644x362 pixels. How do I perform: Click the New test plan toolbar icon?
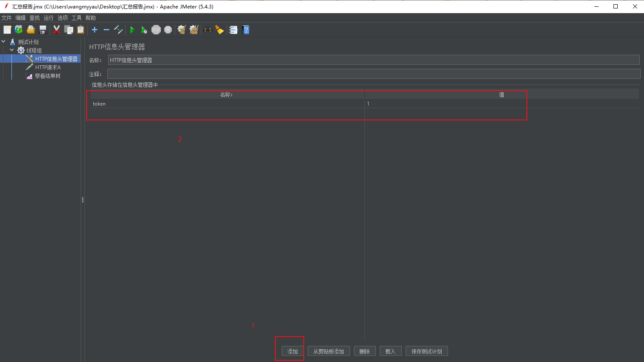click(x=7, y=30)
